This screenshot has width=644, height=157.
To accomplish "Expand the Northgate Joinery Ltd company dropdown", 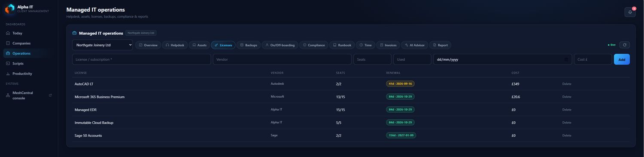I will click(x=102, y=45).
